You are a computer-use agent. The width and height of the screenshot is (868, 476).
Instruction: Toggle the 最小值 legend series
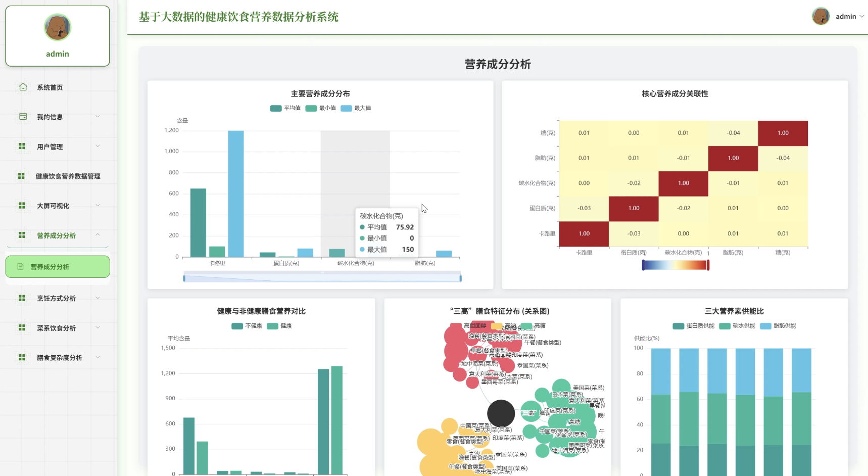[320, 108]
